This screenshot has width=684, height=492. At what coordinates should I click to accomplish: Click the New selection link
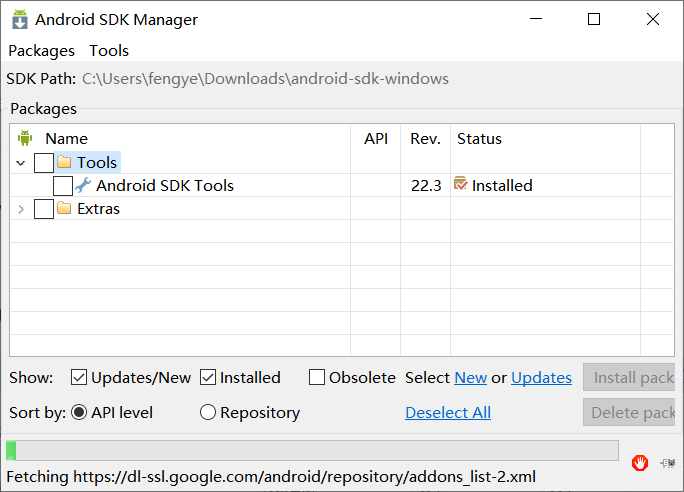(470, 378)
